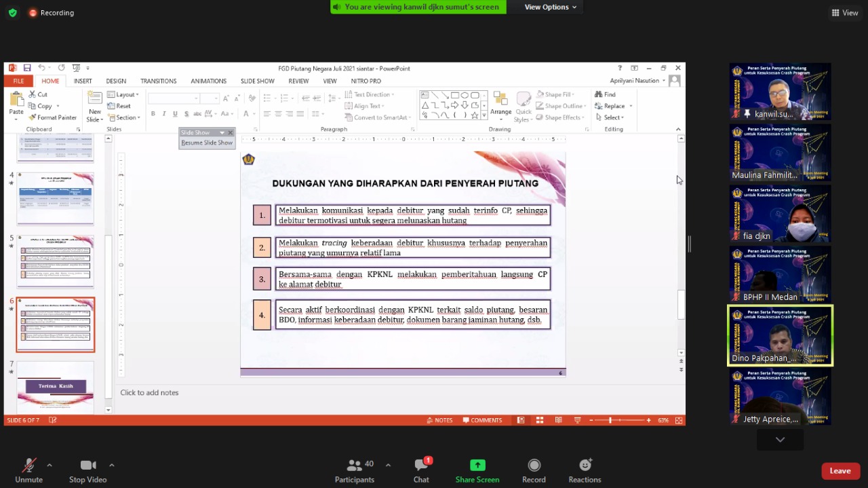This screenshot has width=868, height=488.
Task: Stop the video camera
Action: pyautogui.click(x=87, y=466)
